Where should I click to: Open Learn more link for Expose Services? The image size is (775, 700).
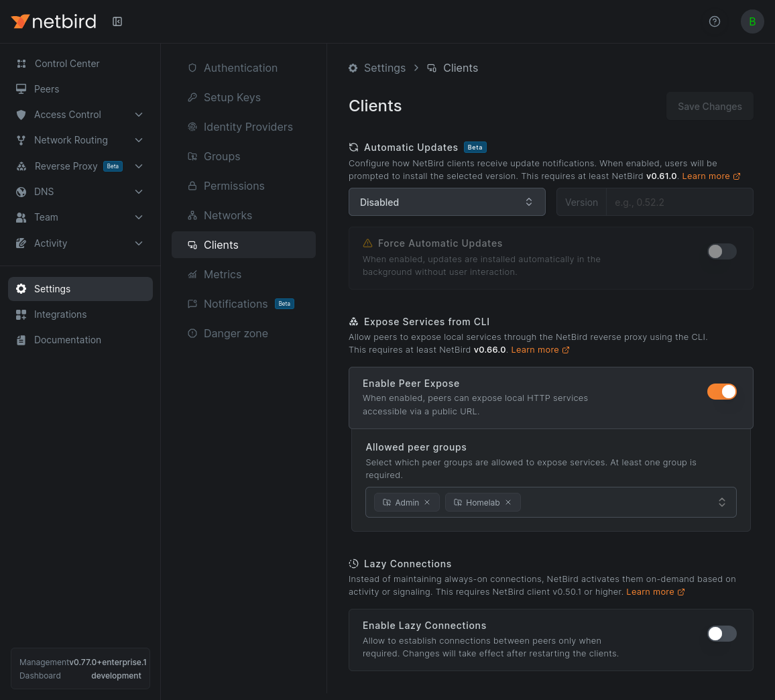540,350
